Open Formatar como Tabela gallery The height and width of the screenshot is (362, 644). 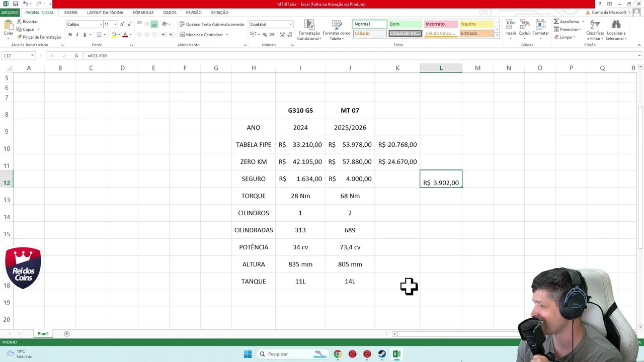pyautogui.click(x=337, y=30)
